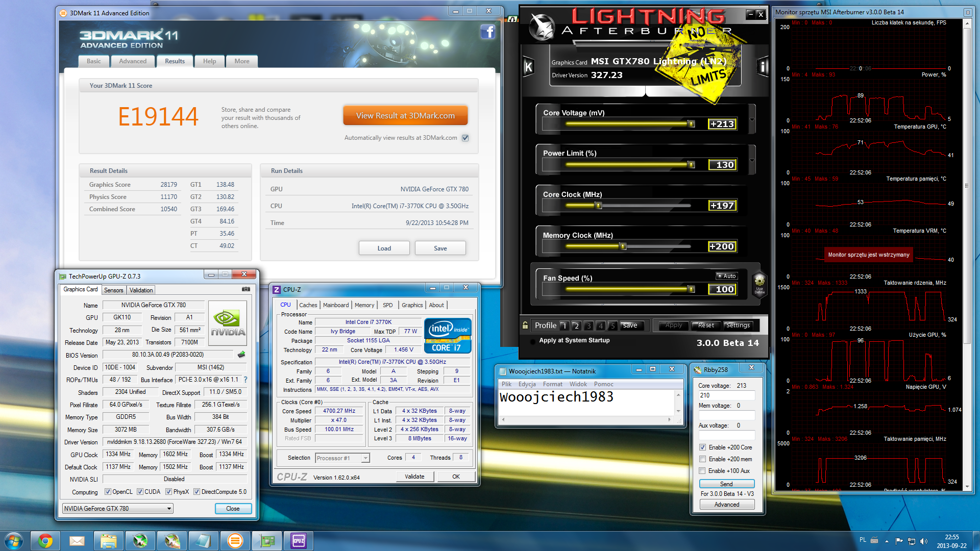
Task: Click the Afterburner hardware monitor taskbar icon
Action: tap(172, 541)
